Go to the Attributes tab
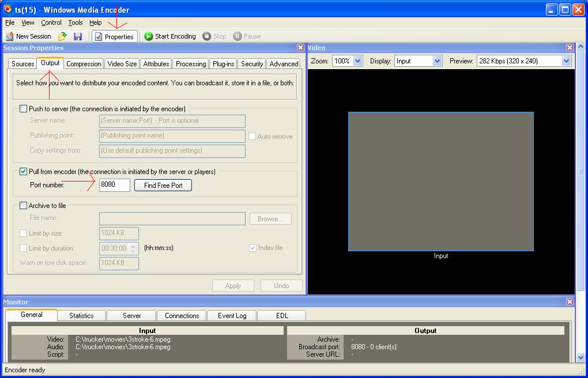588x378 pixels. (156, 64)
